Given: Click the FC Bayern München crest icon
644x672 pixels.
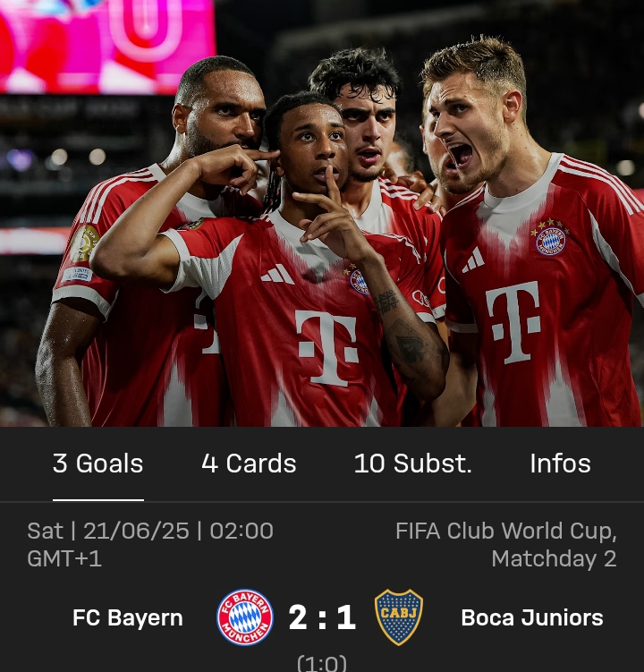Looking at the screenshot, I should (x=244, y=617).
